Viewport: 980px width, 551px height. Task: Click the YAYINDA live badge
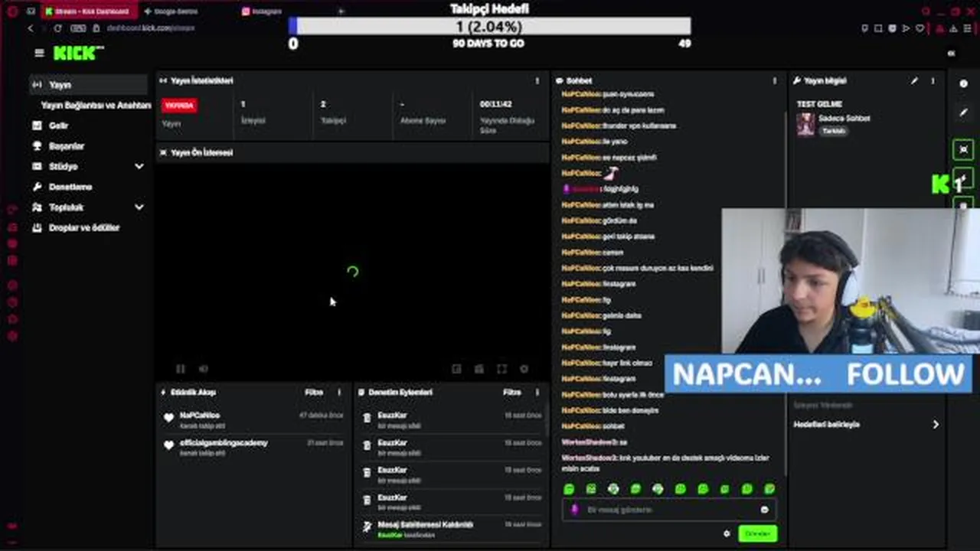(x=179, y=105)
